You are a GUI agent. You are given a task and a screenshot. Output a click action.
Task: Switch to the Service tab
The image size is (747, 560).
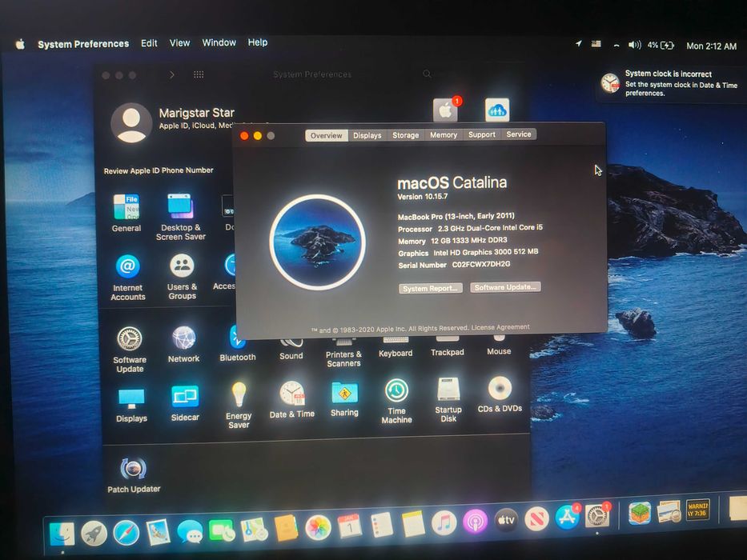pos(519,134)
